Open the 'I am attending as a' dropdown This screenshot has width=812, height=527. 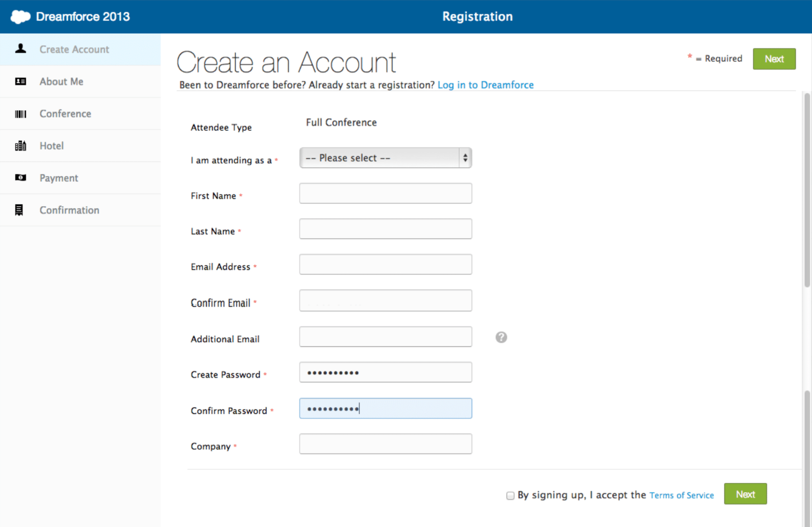[x=385, y=158]
